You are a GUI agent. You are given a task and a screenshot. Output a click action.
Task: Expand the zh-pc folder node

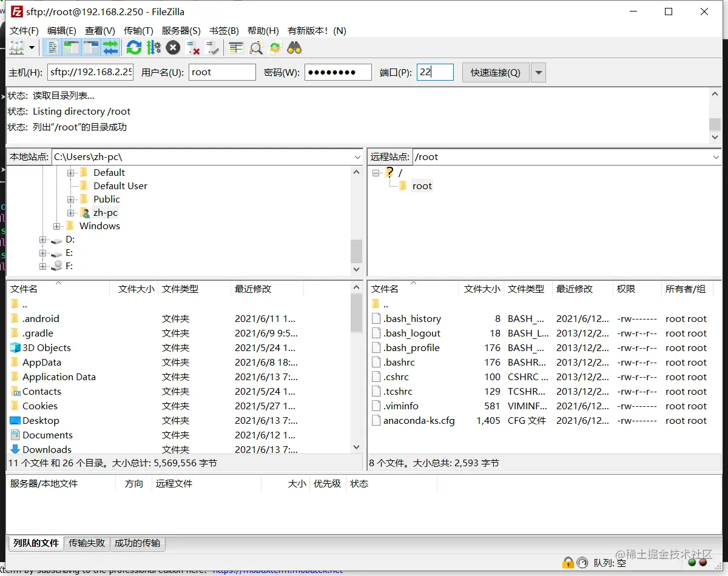71,213
